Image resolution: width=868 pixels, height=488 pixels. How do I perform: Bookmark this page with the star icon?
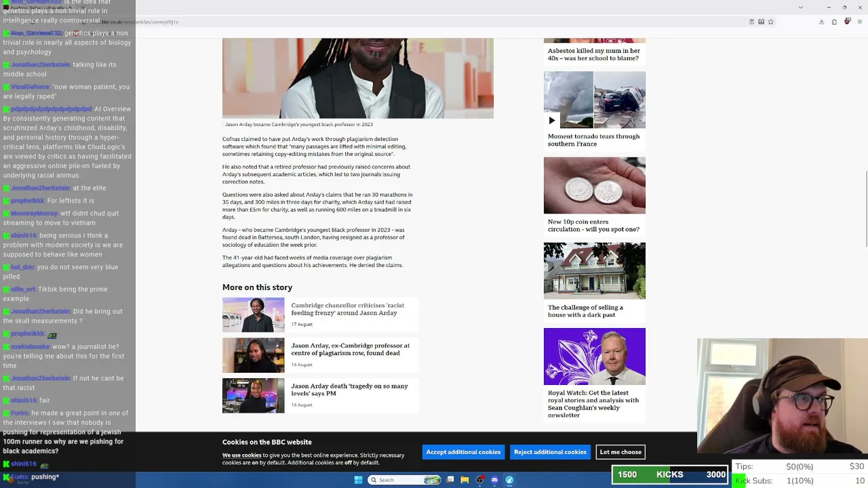[x=771, y=22]
